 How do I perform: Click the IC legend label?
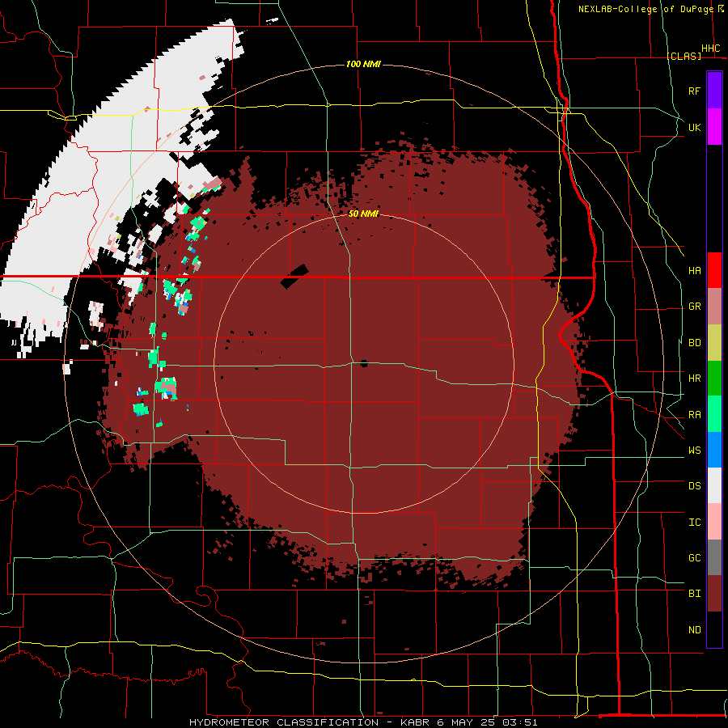tap(695, 523)
